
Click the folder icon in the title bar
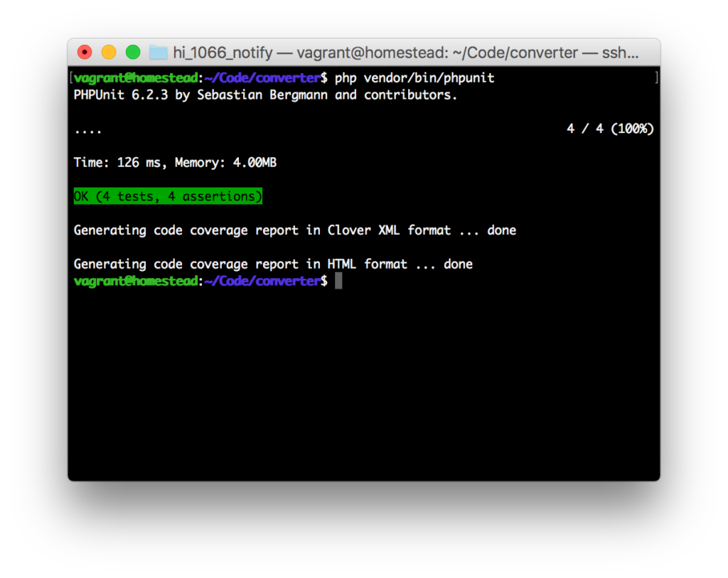pos(158,53)
